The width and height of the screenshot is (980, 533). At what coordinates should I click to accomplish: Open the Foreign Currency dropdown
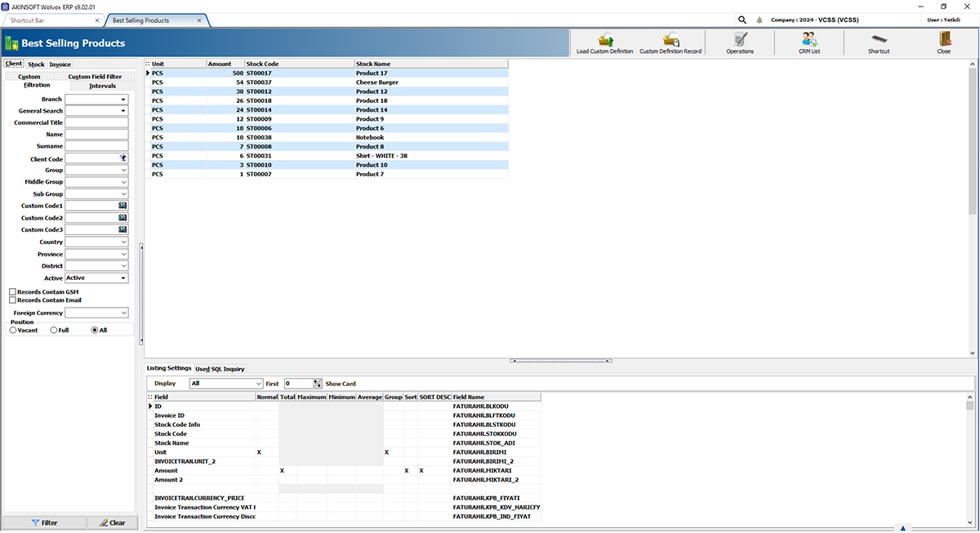[123, 313]
